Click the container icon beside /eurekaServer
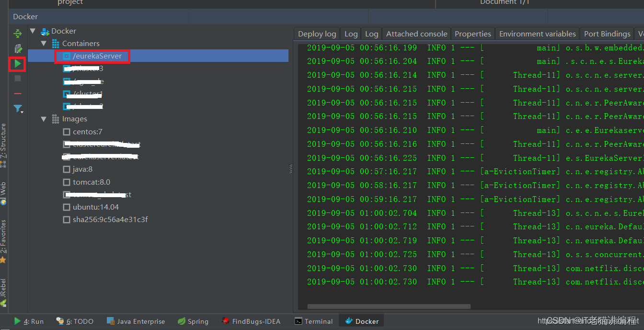This screenshot has height=330, width=644. (x=67, y=56)
